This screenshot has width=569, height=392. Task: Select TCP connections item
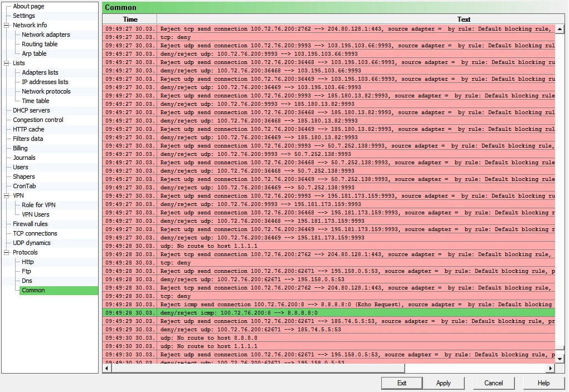[35, 233]
